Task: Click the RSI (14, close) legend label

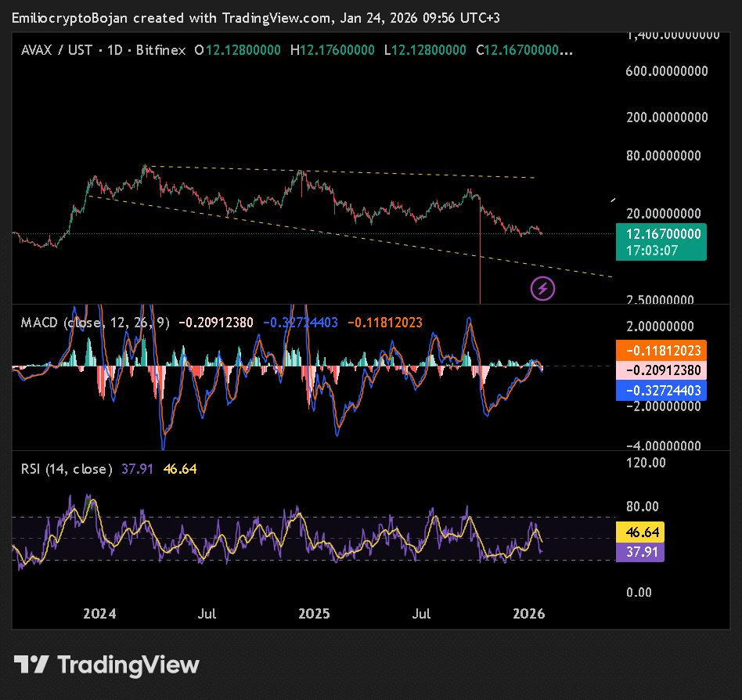Action: tap(66, 469)
